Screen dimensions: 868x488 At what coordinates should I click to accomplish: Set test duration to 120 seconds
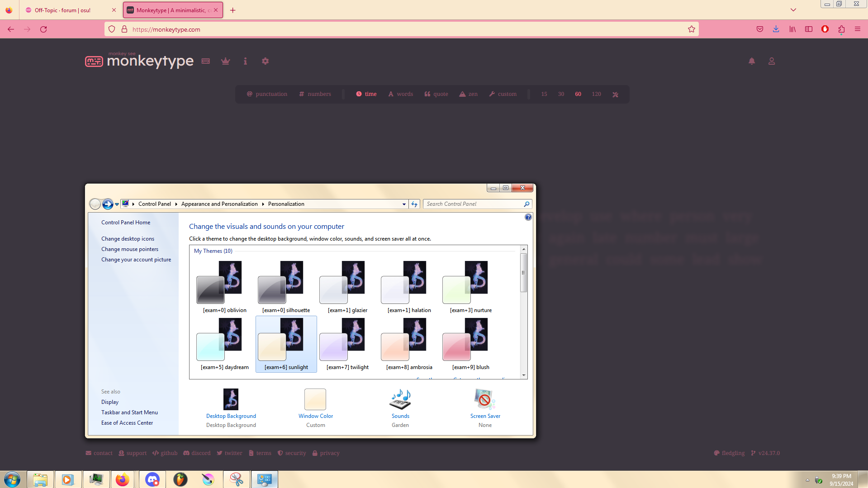(x=596, y=94)
